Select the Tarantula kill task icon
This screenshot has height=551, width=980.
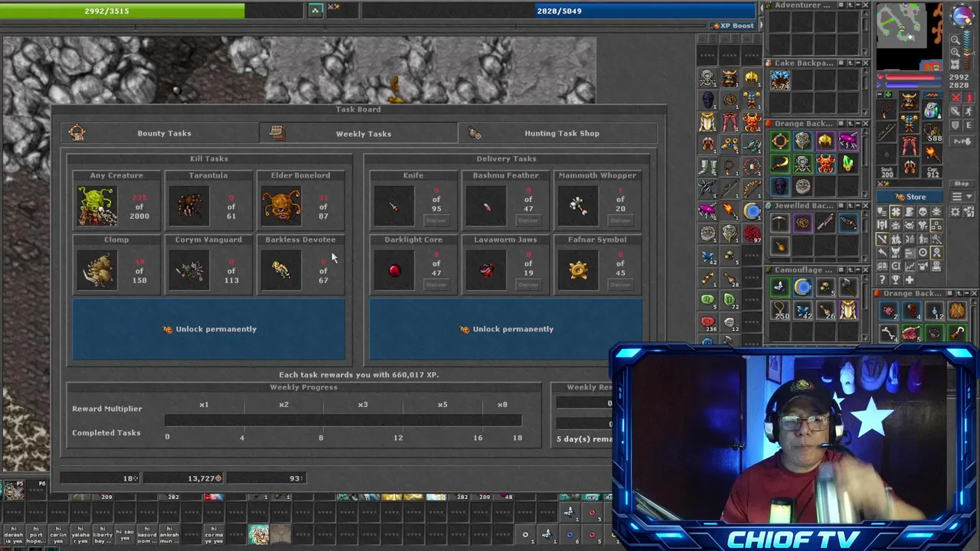click(x=189, y=206)
